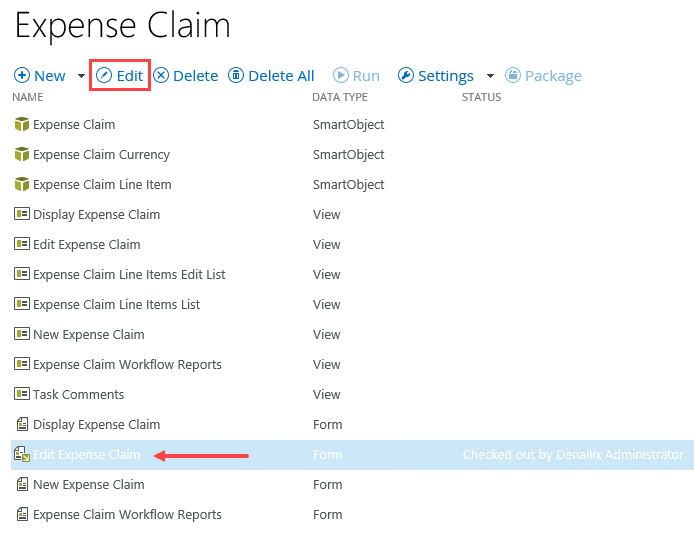Click the Delete X icon

click(161, 76)
